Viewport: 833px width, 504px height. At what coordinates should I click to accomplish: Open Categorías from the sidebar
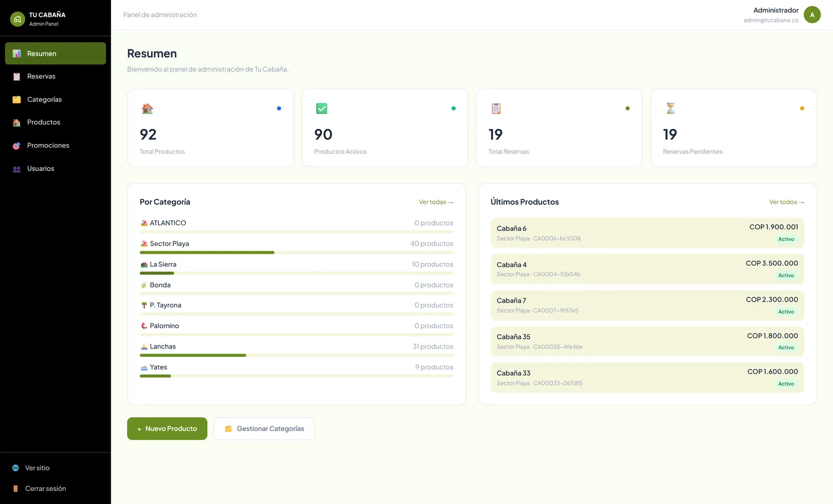coord(55,99)
